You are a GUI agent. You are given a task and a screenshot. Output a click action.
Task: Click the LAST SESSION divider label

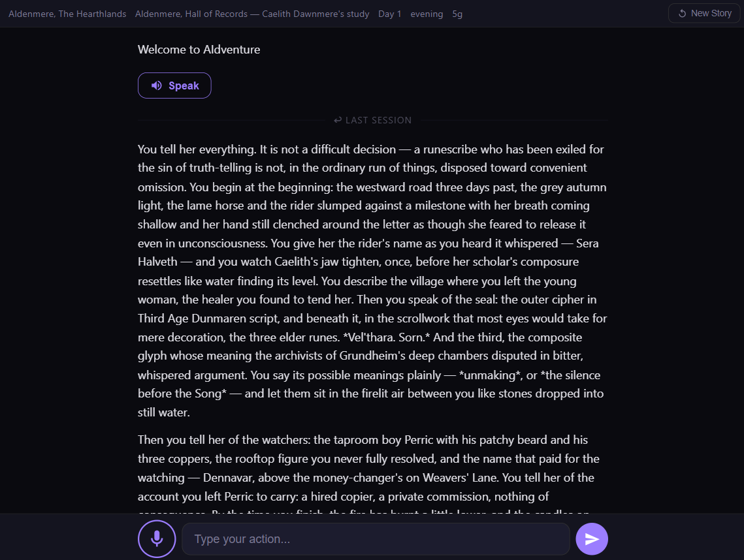point(378,120)
